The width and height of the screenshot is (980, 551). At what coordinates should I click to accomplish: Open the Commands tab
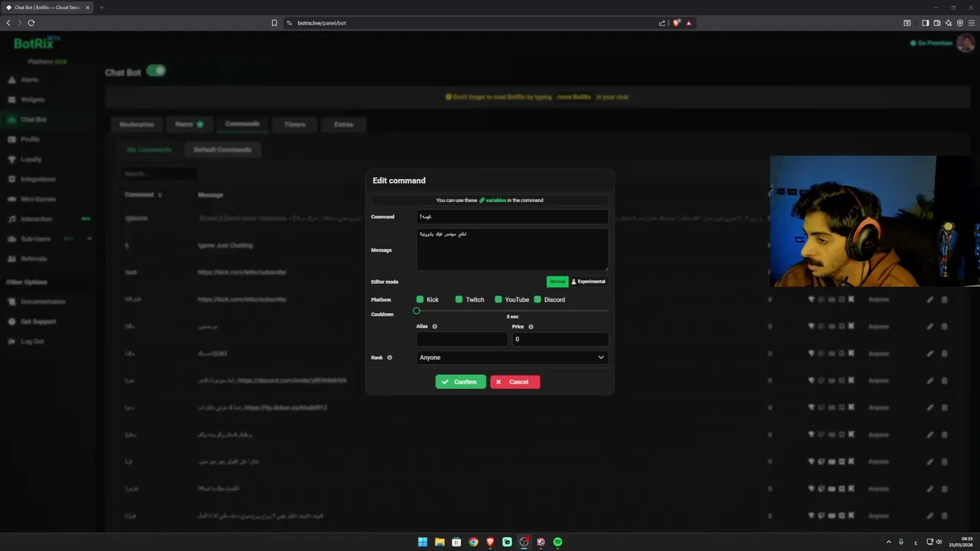[242, 124]
